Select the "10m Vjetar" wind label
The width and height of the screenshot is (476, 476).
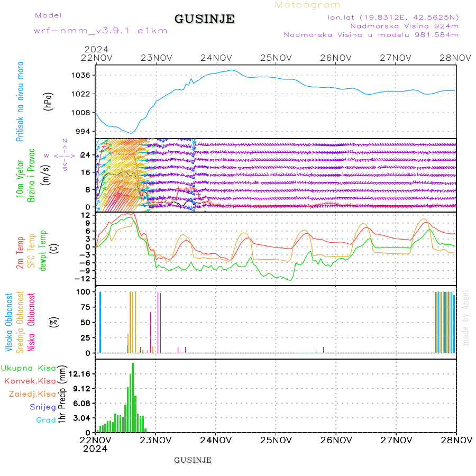point(20,179)
